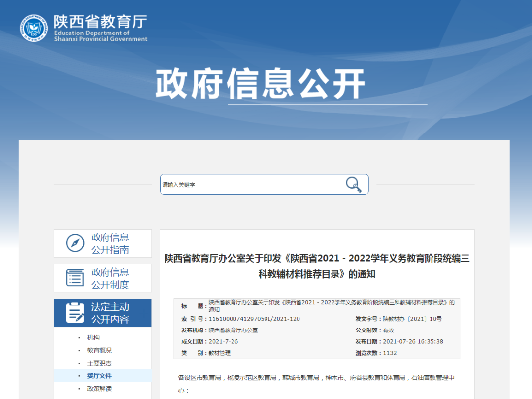Click the 公文时效 value 有效

click(x=388, y=330)
